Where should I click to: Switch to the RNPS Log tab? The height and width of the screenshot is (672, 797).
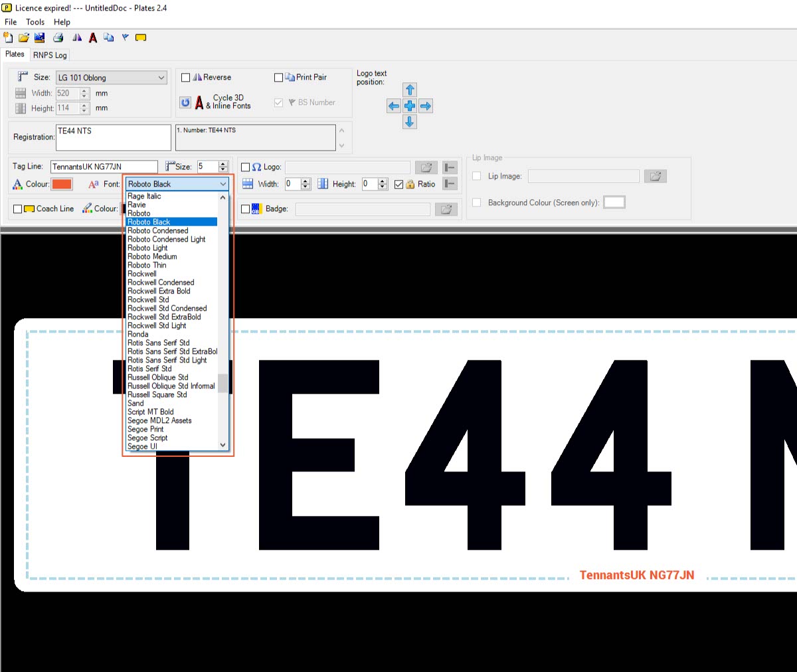pos(50,55)
